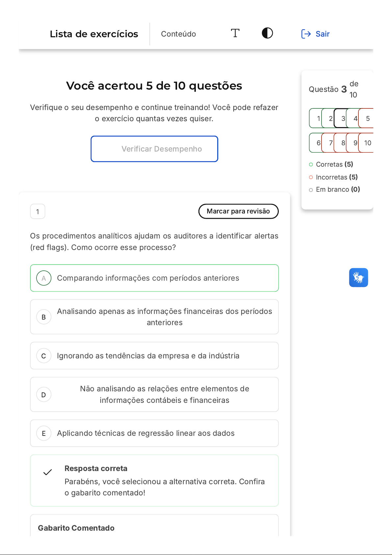
Task: Choose option D about accounting relations
Action: [164, 394]
